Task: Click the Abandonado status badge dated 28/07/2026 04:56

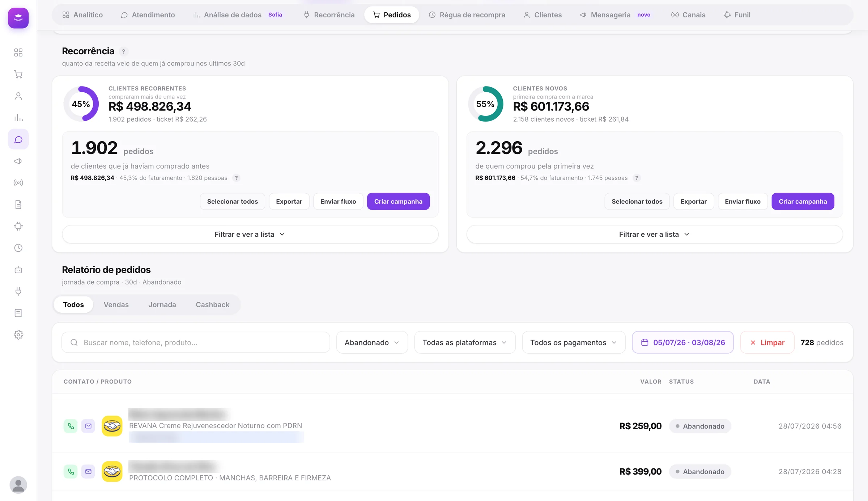Action: 700,426
